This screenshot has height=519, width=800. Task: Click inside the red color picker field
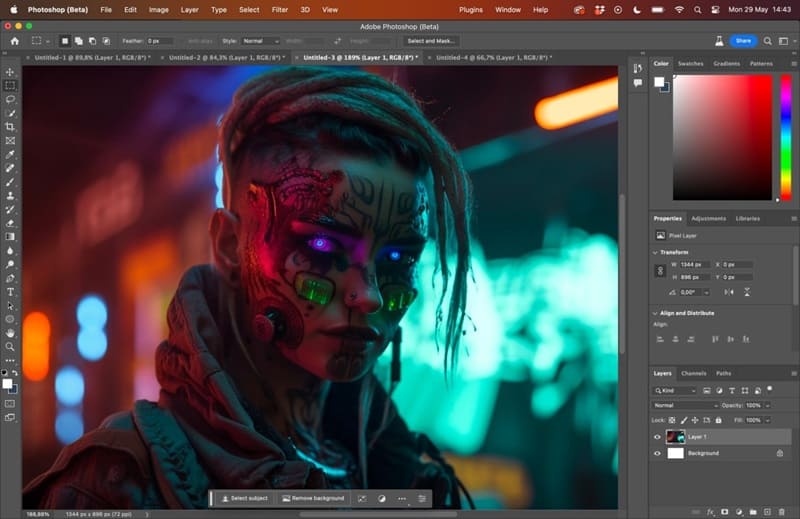[722, 138]
